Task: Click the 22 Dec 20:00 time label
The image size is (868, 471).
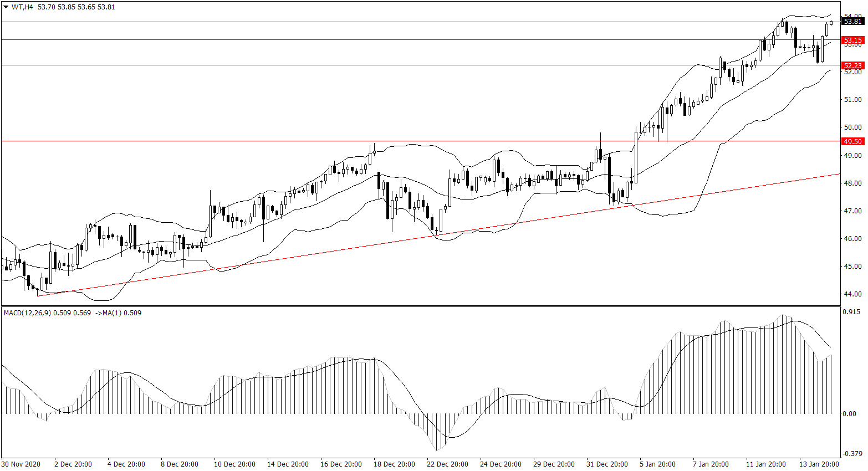Action: click(x=447, y=464)
